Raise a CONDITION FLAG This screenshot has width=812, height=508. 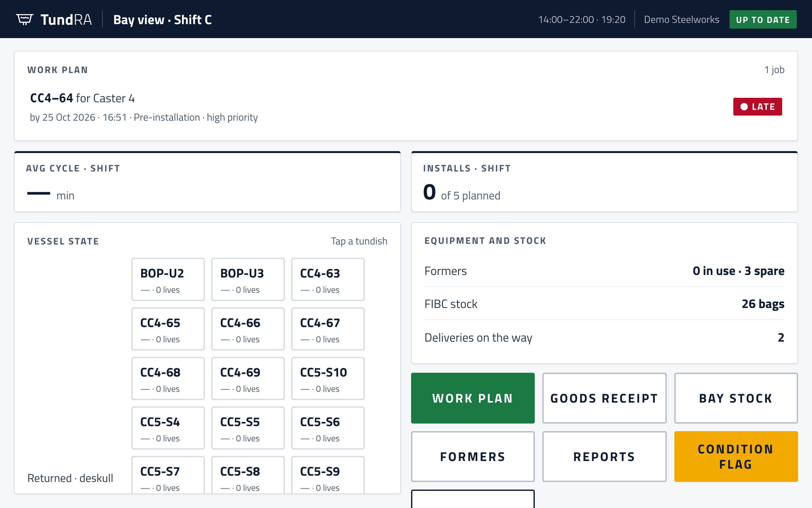tap(736, 457)
